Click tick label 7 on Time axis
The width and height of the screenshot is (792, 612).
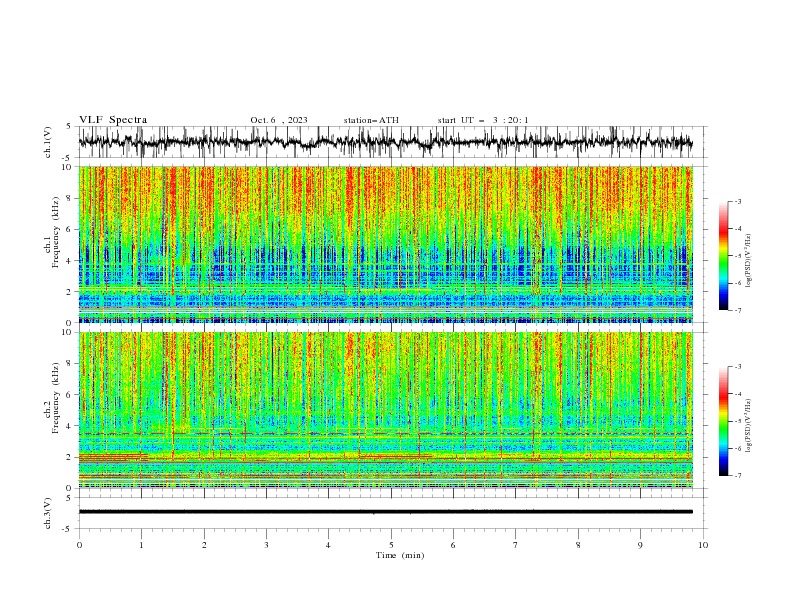(516, 545)
